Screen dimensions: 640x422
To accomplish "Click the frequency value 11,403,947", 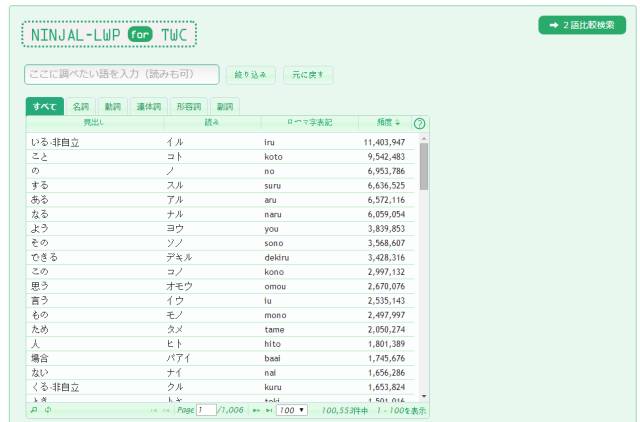I will [384, 142].
